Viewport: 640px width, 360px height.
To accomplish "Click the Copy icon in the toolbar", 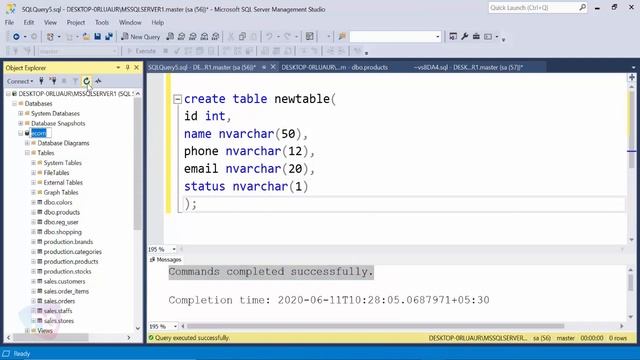I will pyautogui.click(x=242, y=37).
